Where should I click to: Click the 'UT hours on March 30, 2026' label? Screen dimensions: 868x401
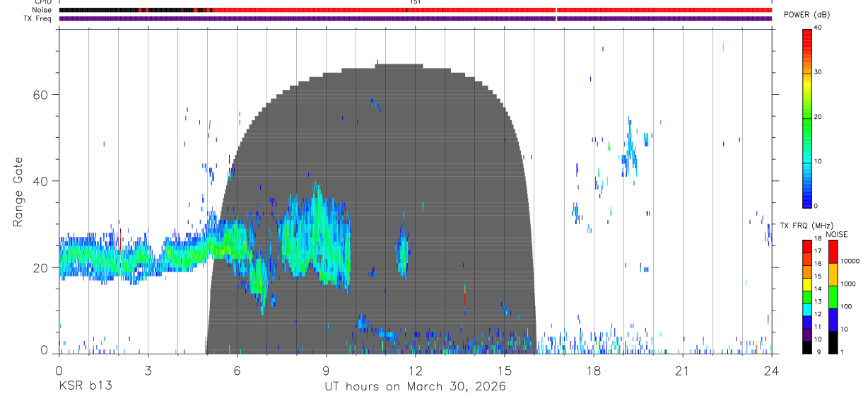[415, 387]
